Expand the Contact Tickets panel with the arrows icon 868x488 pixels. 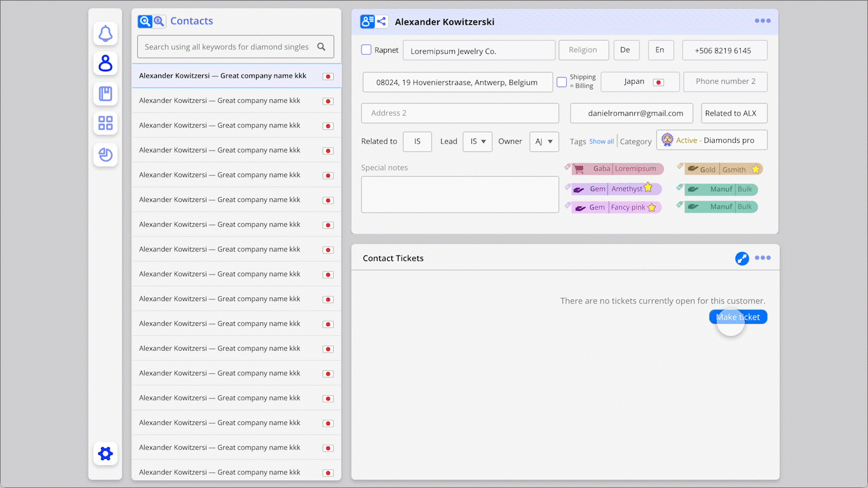(742, 259)
